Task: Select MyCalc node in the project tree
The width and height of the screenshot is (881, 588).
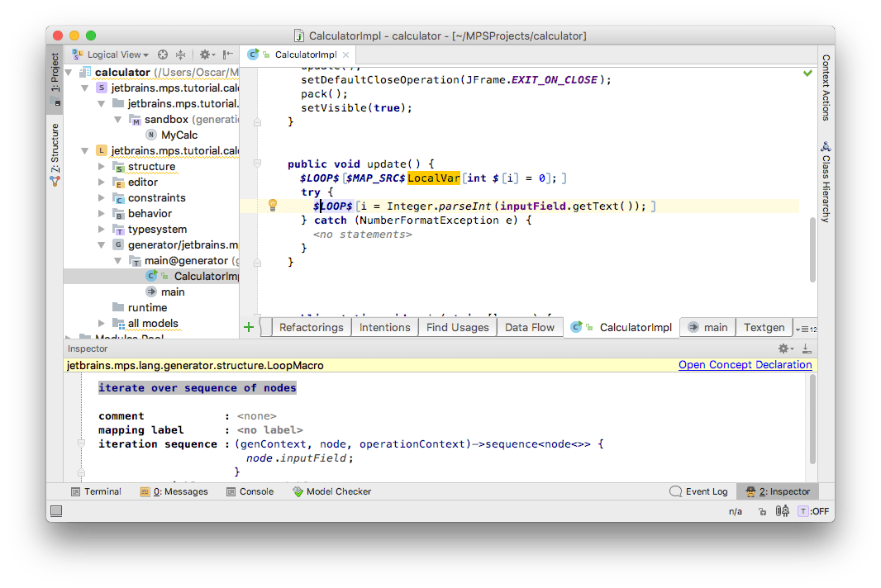Action: pos(179,135)
